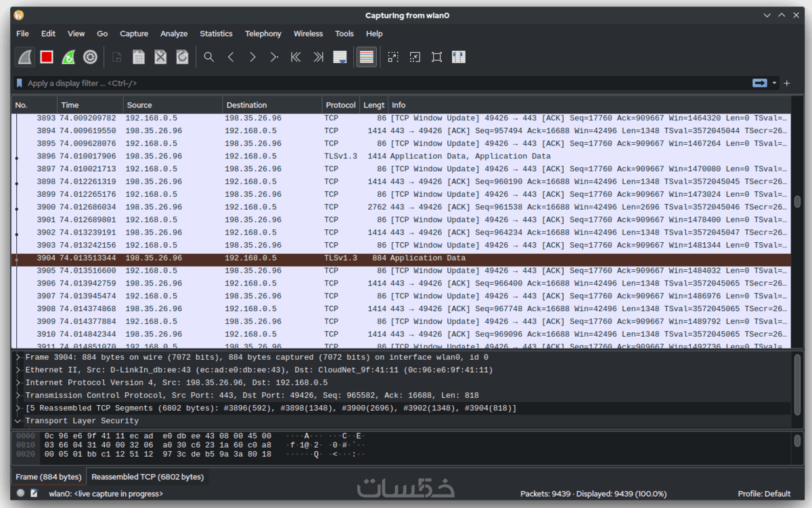Screen dimensions: 812x508
Task: Stop the running capture with red square
Action: [47, 57]
